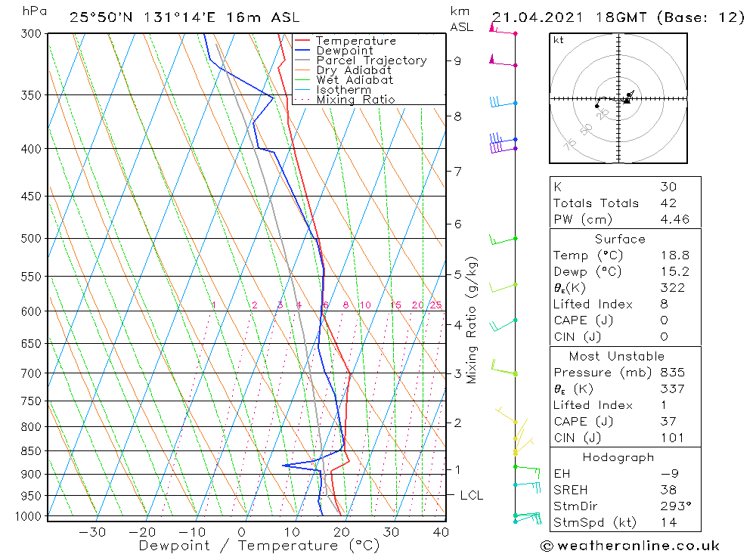The height and width of the screenshot is (554, 756).
Task: Click the Most Unstable section heading
Action: 617,356
